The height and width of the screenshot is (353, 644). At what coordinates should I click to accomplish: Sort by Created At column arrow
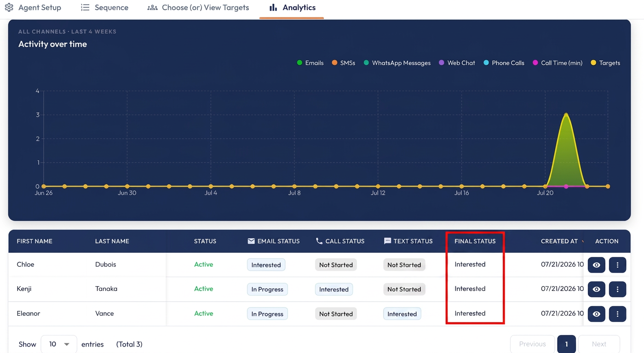pos(583,241)
